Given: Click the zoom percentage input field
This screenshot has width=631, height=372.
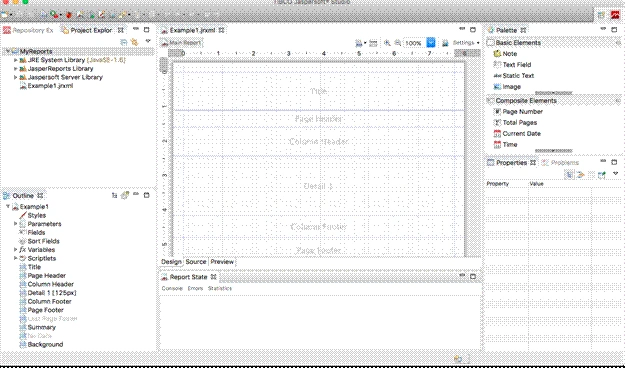Looking at the screenshot, I should (414, 43).
